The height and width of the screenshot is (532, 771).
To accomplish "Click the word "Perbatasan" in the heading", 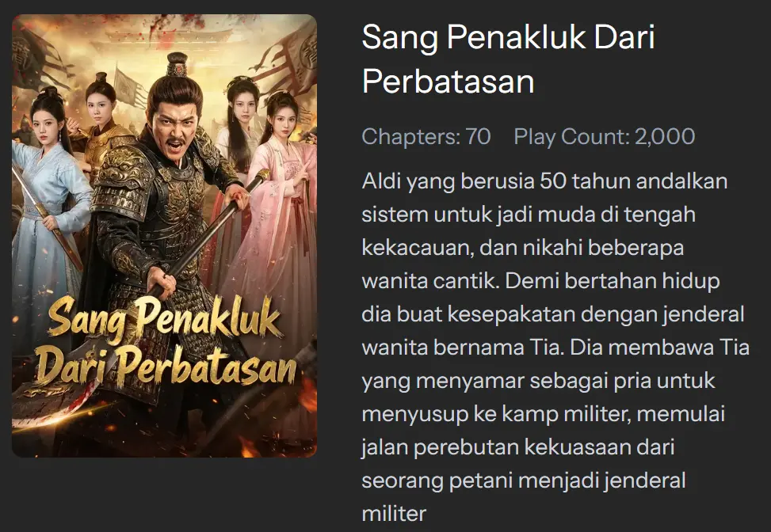I will point(448,81).
